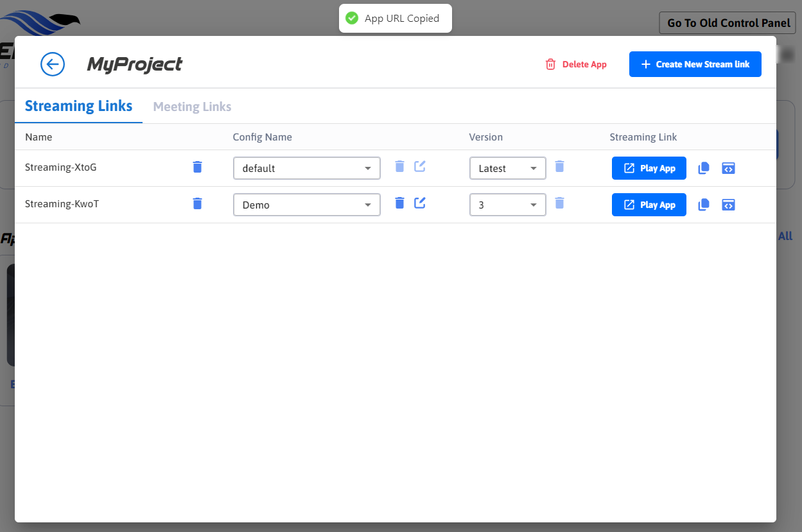Select the Streaming Links tab
The image size is (802, 532).
[x=78, y=106]
